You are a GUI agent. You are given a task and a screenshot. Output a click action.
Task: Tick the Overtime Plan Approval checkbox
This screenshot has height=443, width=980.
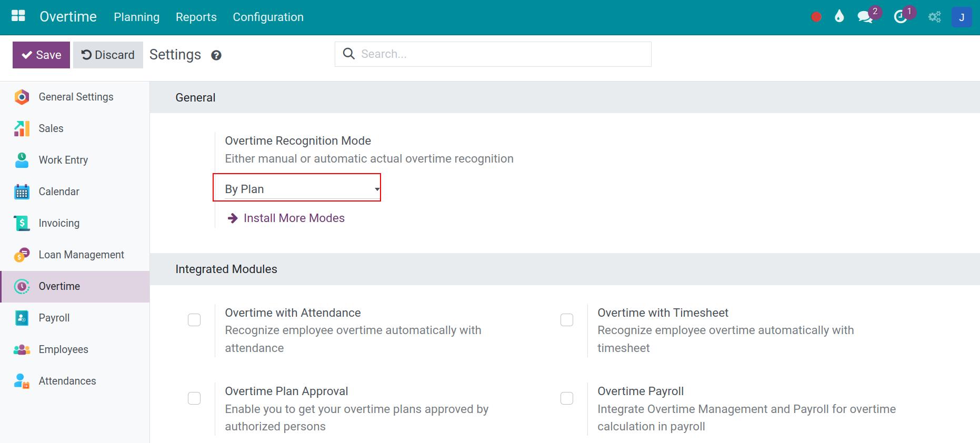(x=194, y=398)
